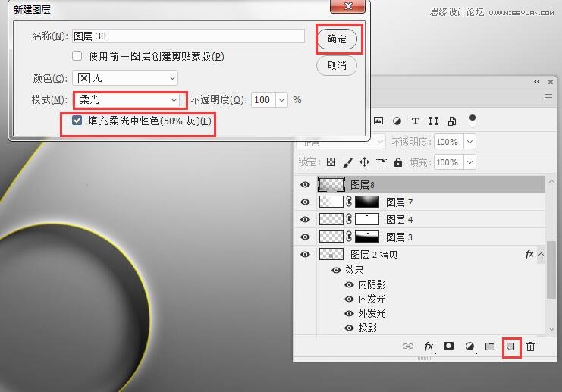This screenshot has height=392, width=562.
Task: Select the 图层 3 layer mask thumbnail
Action: [367, 237]
